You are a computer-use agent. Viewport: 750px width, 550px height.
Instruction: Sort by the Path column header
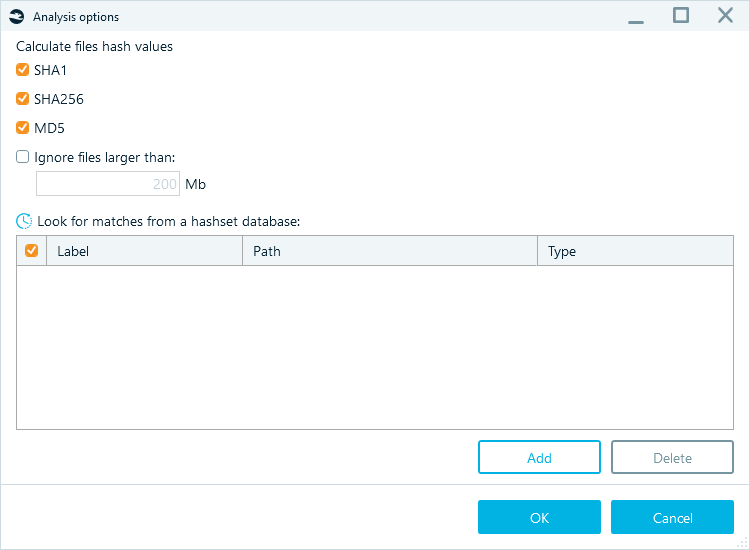click(x=390, y=251)
